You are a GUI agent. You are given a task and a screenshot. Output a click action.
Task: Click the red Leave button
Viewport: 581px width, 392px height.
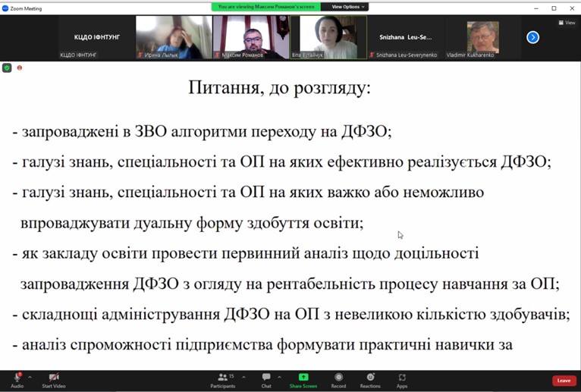pyautogui.click(x=564, y=381)
